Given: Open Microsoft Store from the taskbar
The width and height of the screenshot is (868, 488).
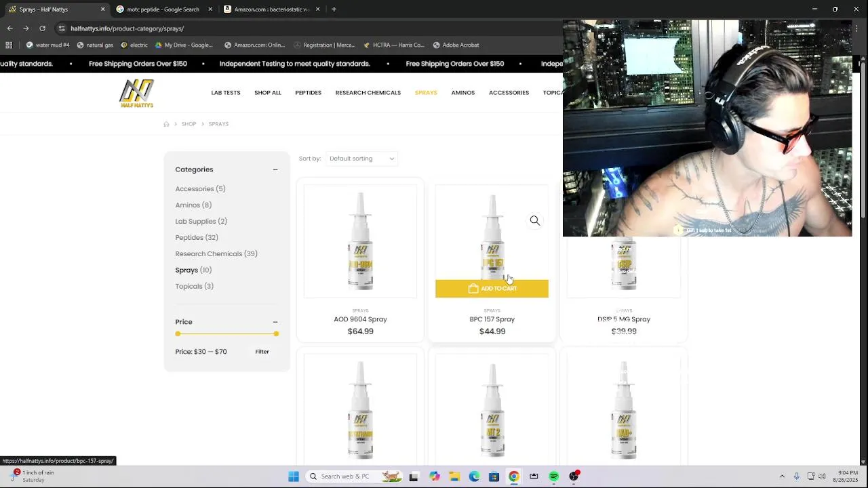Looking at the screenshot, I should [494, 476].
